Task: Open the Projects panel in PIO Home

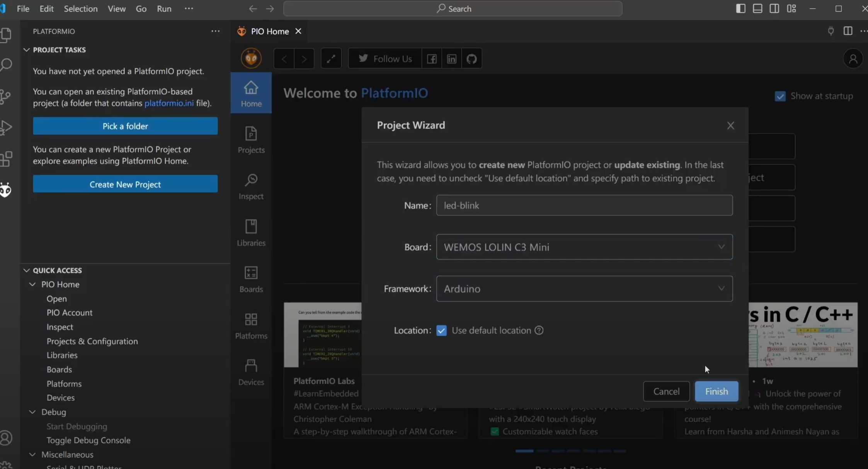Action: [x=251, y=140]
